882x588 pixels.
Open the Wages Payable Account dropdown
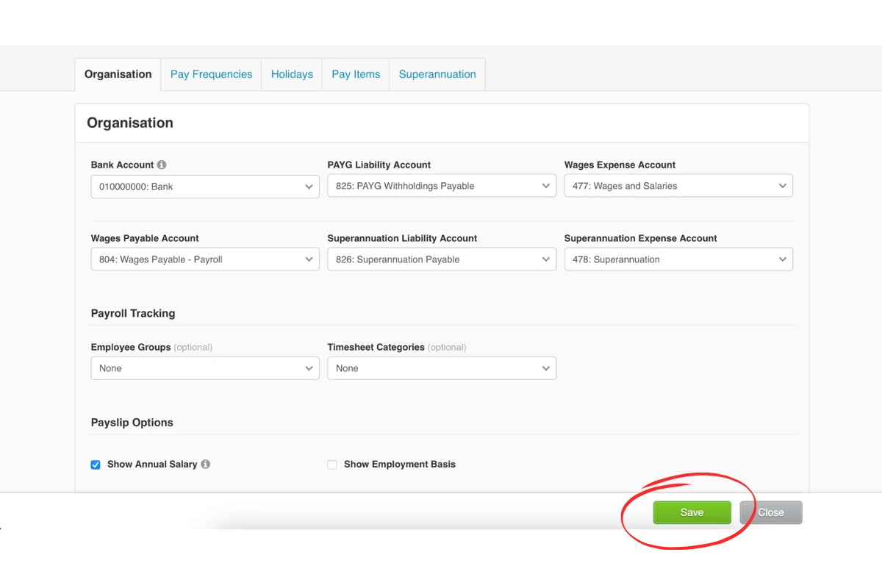pos(205,259)
